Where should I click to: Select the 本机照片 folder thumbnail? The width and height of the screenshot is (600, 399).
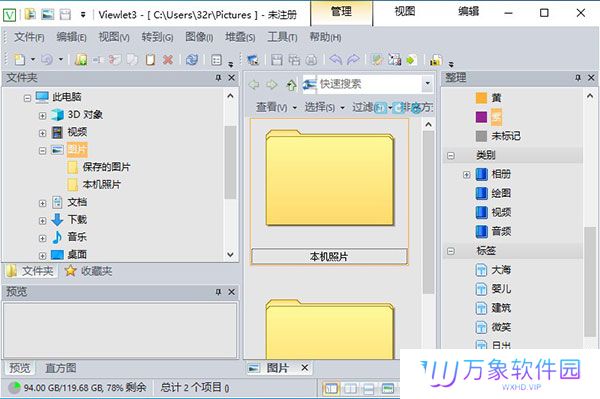tap(329, 191)
